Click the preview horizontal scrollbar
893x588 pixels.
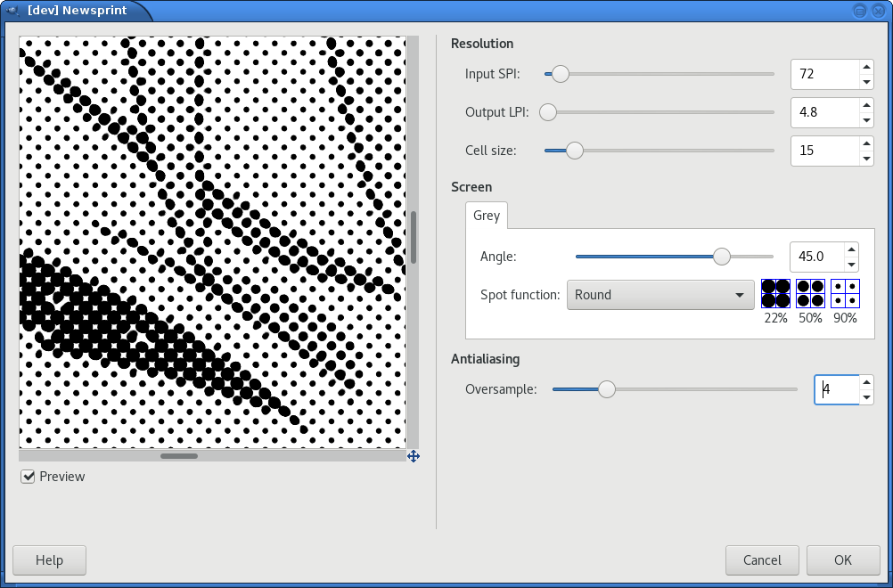pyautogui.click(x=179, y=456)
